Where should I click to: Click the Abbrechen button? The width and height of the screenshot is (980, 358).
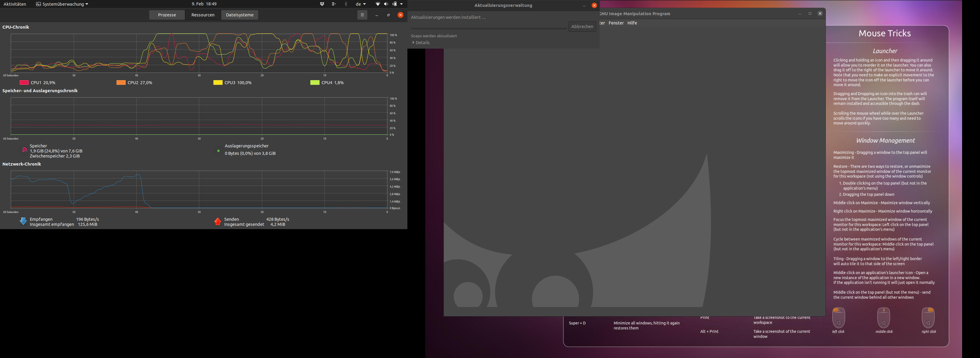pyautogui.click(x=582, y=27)
